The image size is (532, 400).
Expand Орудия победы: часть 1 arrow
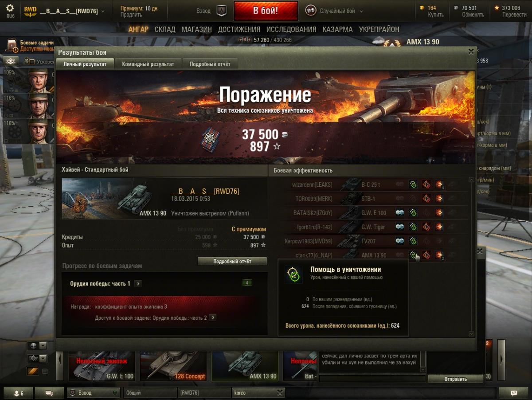point(138,283)
